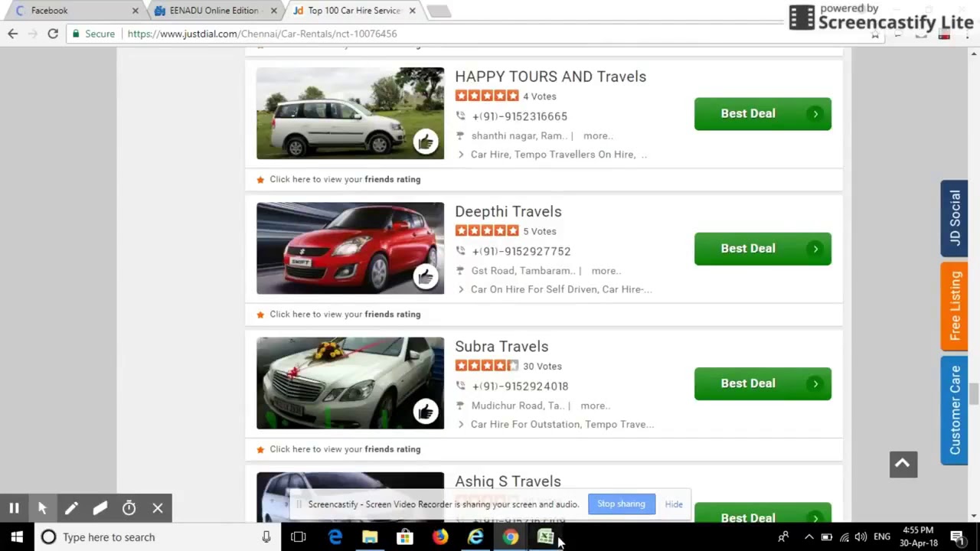Open Task View on the taskbar
The height and width of the screenshot is (551, 980).
tap(299, 537)
